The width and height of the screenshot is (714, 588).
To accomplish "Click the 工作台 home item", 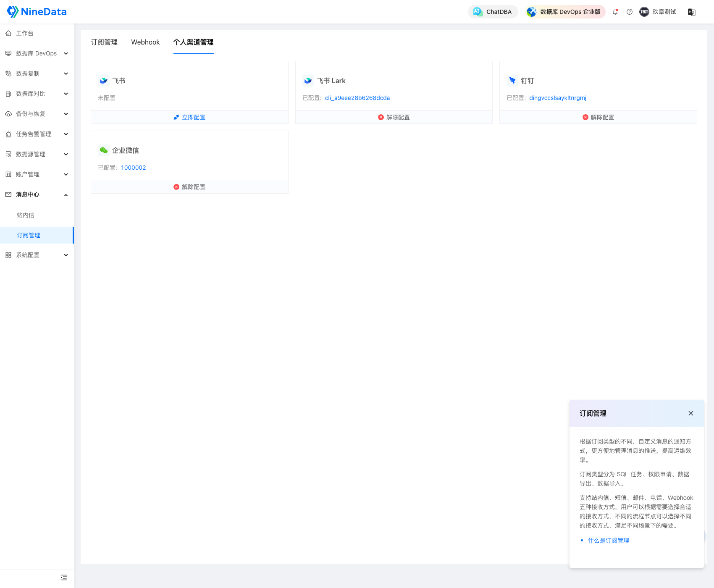I will point(25,33).
